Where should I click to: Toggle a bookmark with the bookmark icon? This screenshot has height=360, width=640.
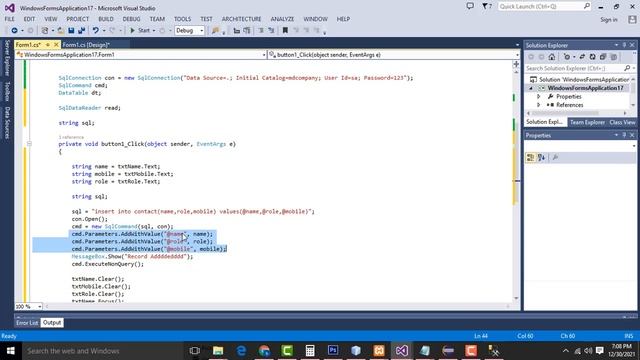click(285, 31)
